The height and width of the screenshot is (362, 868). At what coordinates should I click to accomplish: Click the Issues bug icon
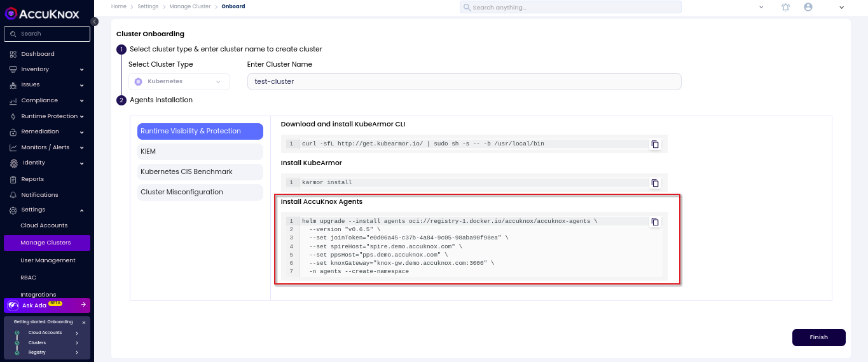click(13, 85)
